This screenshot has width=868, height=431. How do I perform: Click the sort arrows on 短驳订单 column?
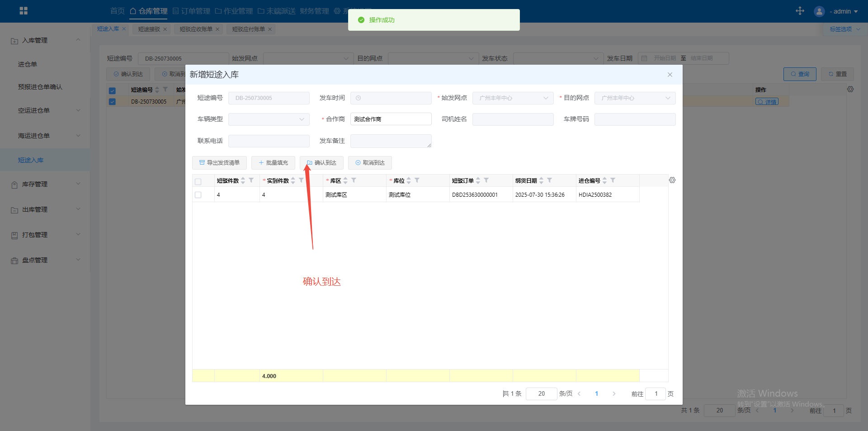pyautogui.click(x=478, y=180)
